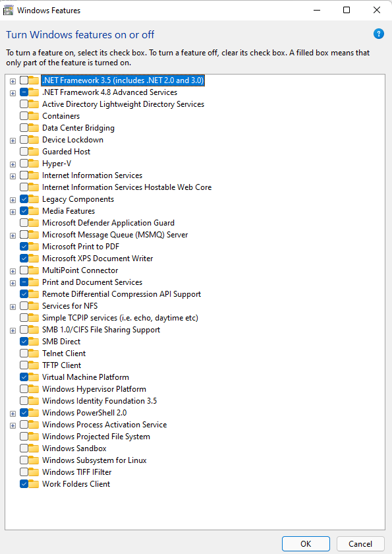The image size is (392, 554).
Task: Uncheck Remote Differential Compression API Support
Action: point(24,294)
